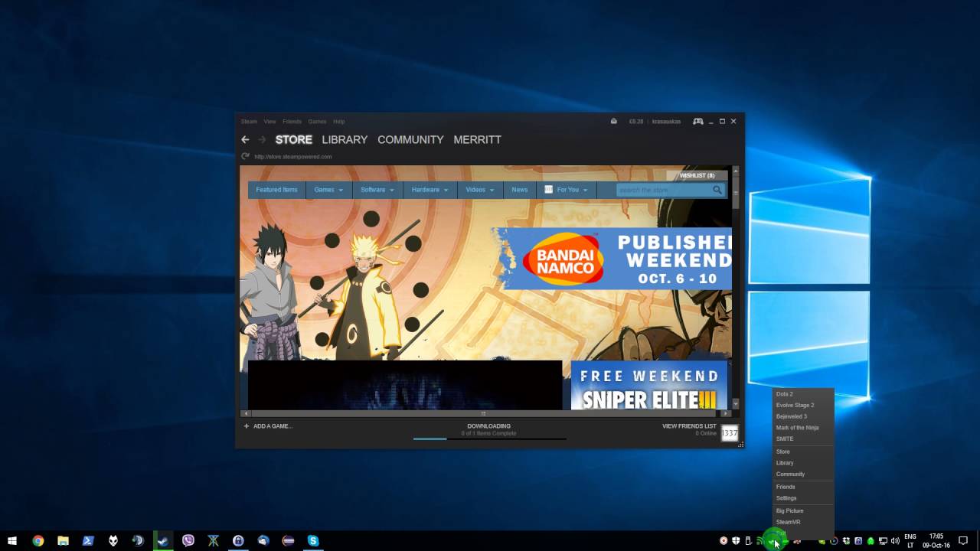The image size is (980, 551).
Task: Expand the Games dropdown in store nav
Action: click(x=328, y=190)
